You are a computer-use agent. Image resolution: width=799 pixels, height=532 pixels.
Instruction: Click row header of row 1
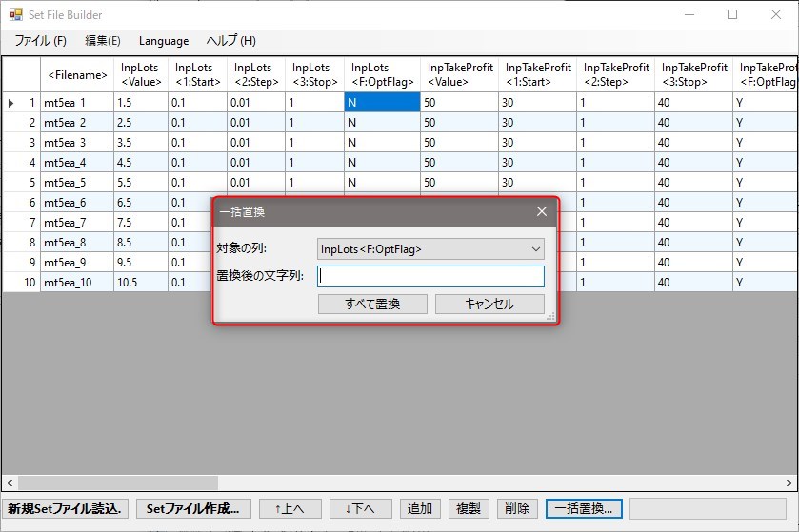[x=21, y=103]
